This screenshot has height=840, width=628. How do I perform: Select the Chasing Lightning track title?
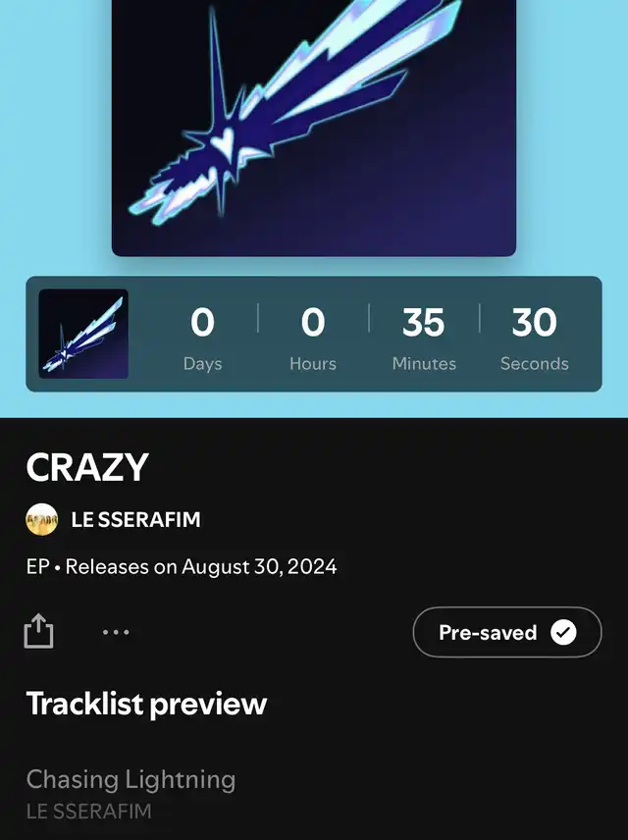131,779
